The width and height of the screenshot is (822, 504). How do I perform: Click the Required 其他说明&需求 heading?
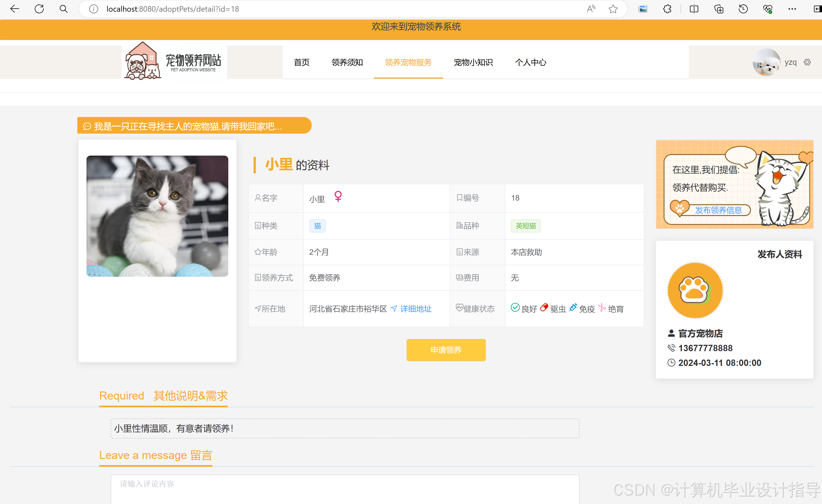pyautogui.click(x=164, y=396)
